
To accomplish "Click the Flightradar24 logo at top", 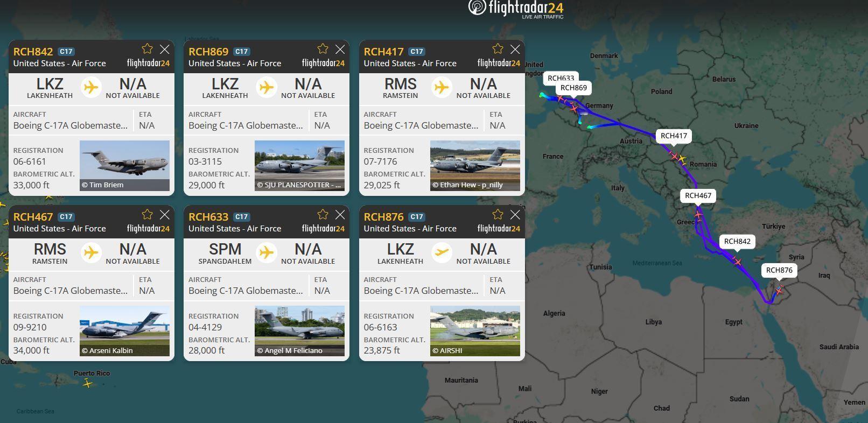I will (516, 9).
